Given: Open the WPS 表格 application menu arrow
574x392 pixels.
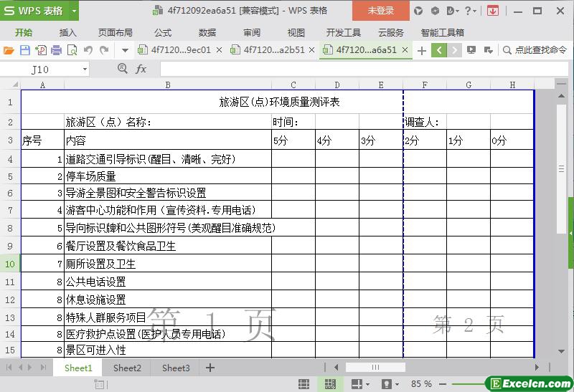Looking at the screenshot, I should pos(74,11).
